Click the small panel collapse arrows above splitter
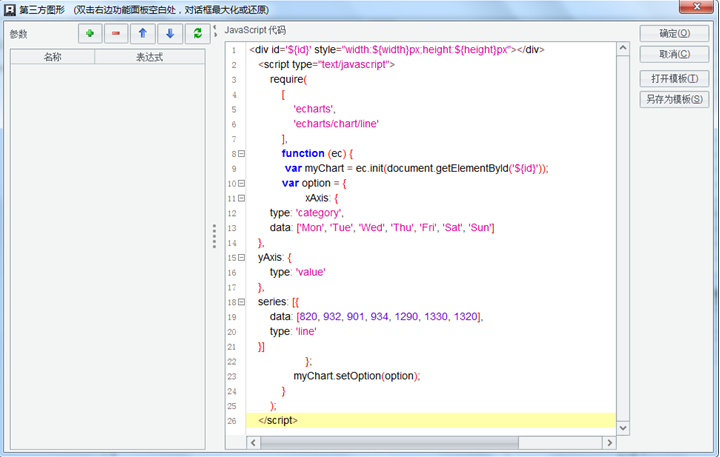This screenshot has height=457, width=720. click(x=214, y=29)
